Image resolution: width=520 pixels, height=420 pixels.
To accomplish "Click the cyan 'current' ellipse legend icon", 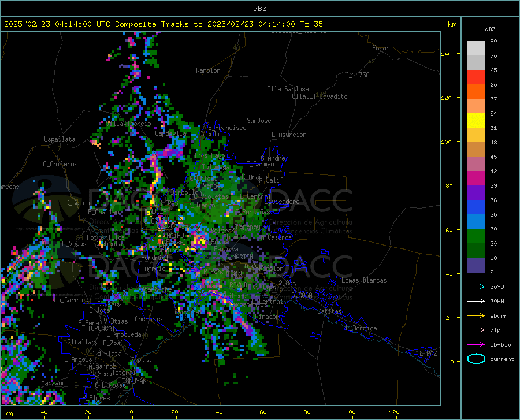I will click(476, 359).
